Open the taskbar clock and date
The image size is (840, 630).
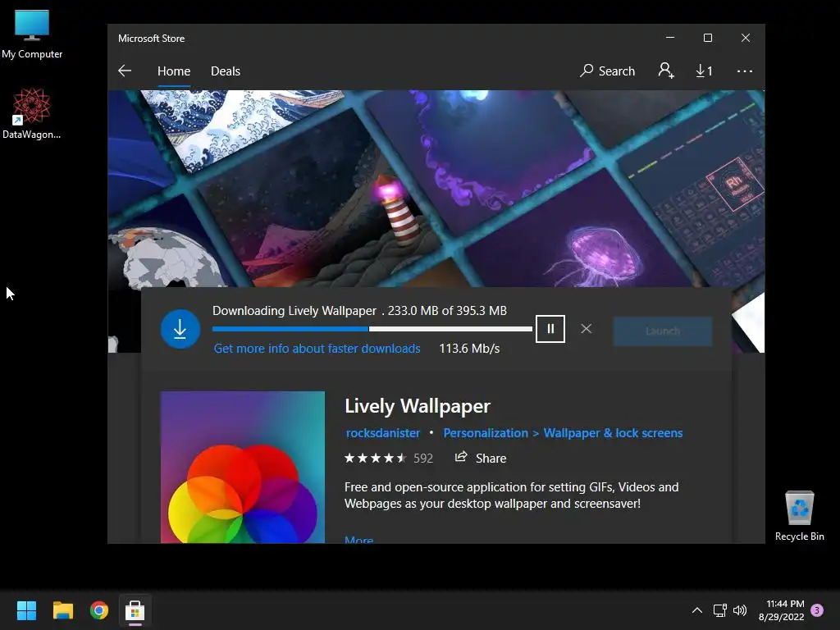[782, 610]
